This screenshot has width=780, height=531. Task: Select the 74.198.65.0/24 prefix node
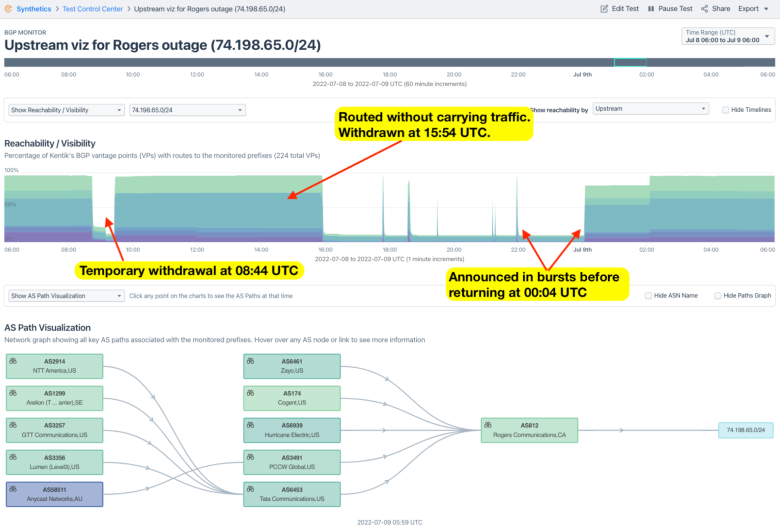[746, 430]
